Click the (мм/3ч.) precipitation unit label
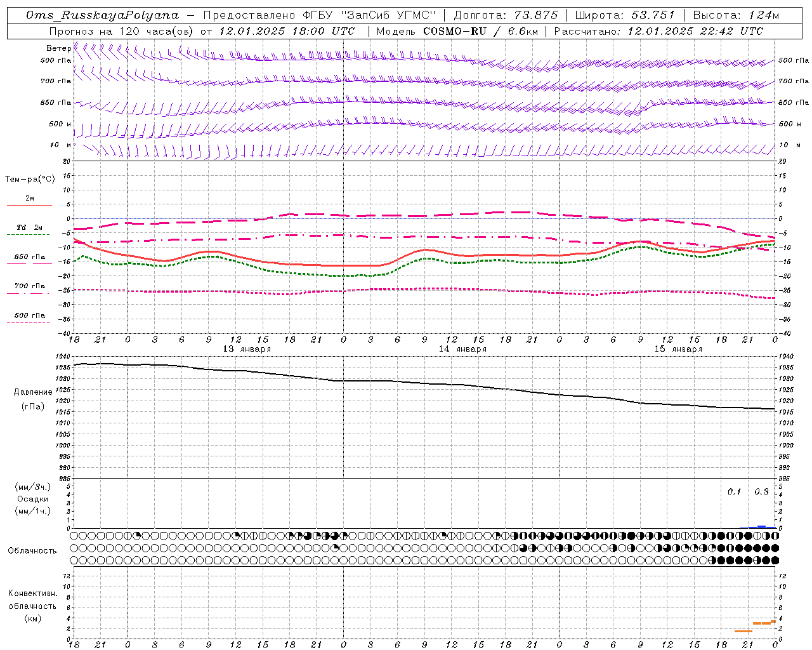The height and width of the screenshot is (650, 812). pyautogui.click(x=33, y=487)
